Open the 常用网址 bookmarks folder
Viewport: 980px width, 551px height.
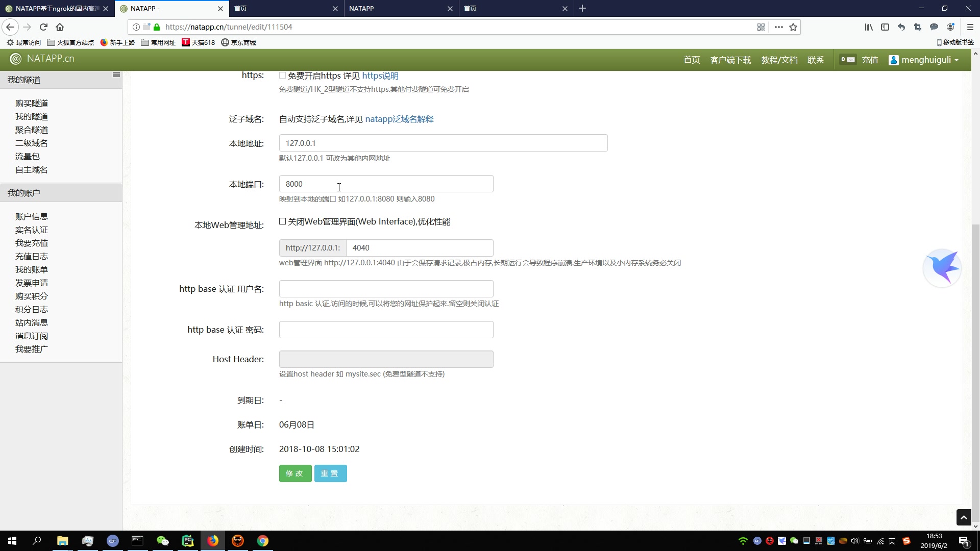tap(158, 42)
